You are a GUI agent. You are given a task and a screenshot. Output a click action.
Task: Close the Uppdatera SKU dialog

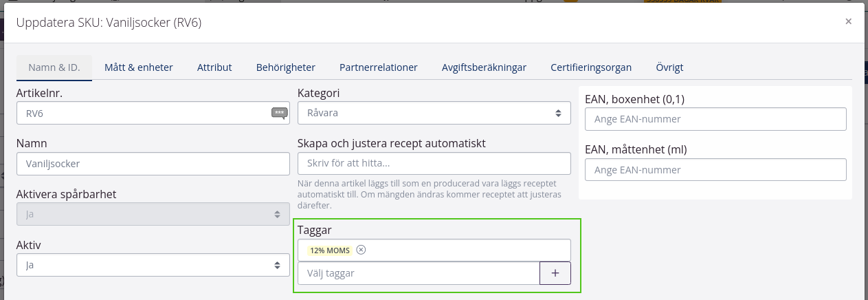point(849,21)
